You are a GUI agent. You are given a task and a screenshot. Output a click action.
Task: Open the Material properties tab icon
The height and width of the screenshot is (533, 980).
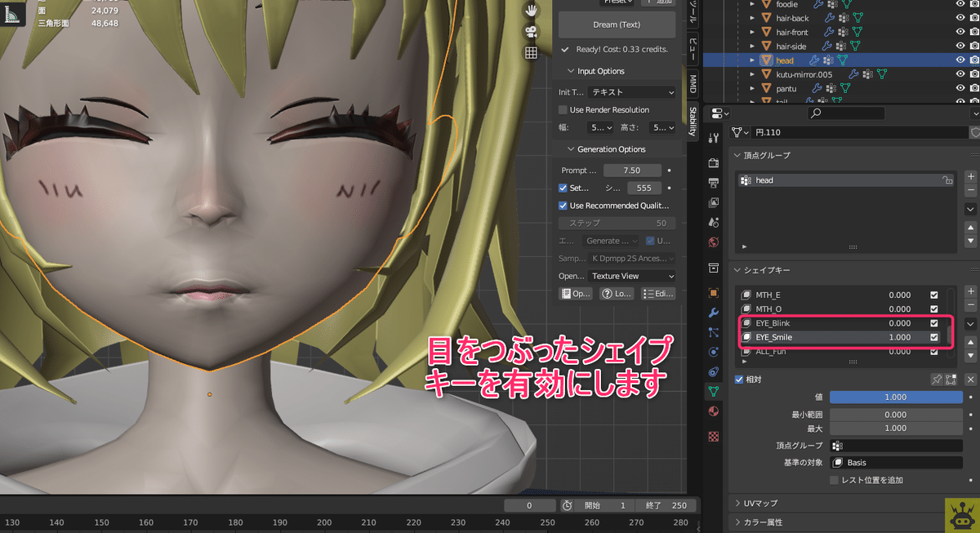[x=714, y=411]
